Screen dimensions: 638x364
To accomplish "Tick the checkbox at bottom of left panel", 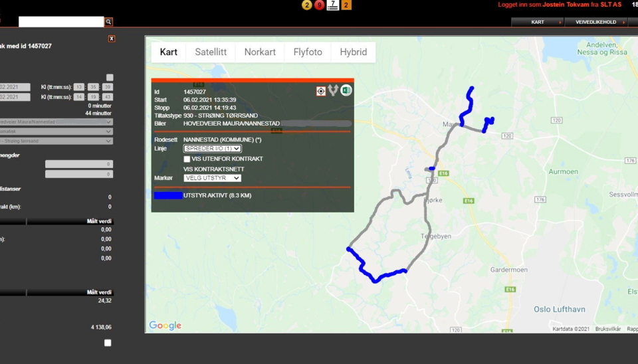I will pyautogui.click(x=108, y=343).
